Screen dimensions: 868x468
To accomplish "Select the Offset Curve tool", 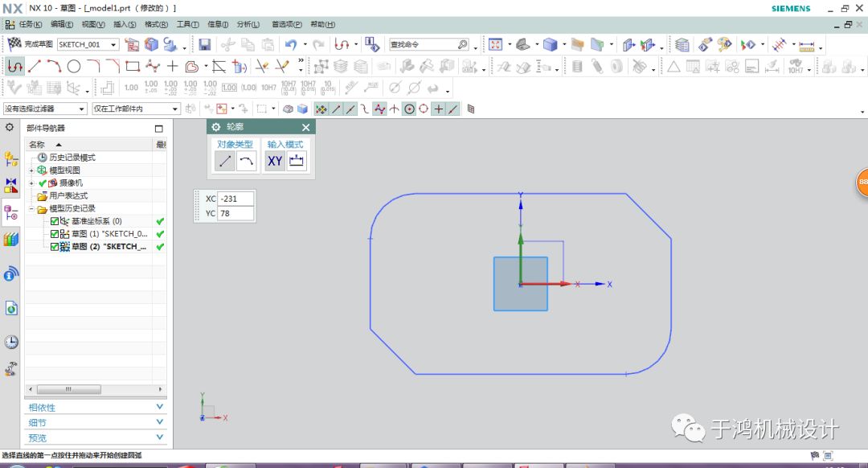I will [x=191, y=67].
